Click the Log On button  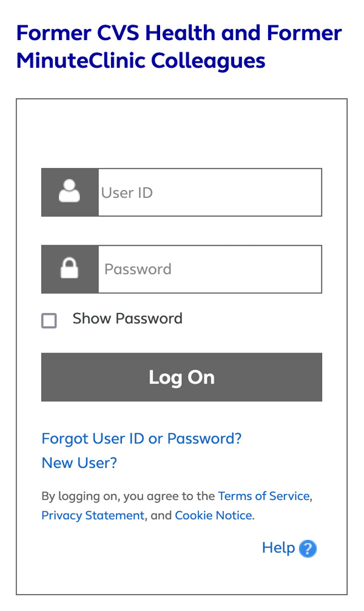[181, 377]
